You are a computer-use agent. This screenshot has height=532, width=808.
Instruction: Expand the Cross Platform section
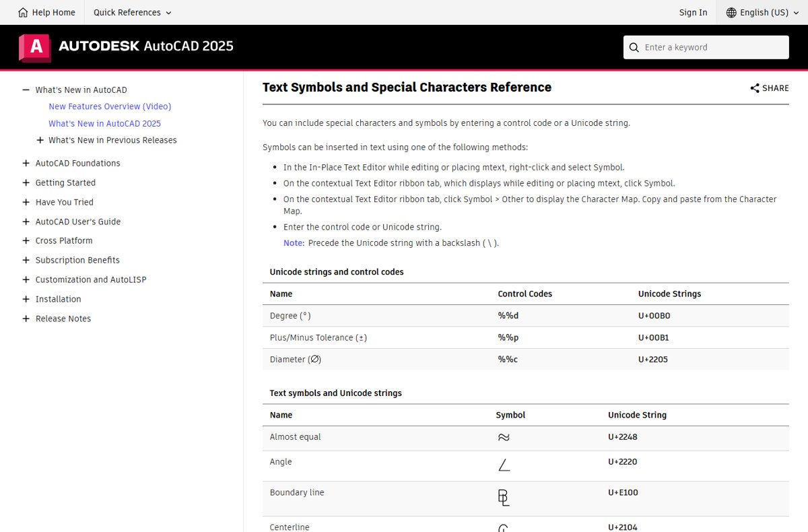click(x=26, y=240)
